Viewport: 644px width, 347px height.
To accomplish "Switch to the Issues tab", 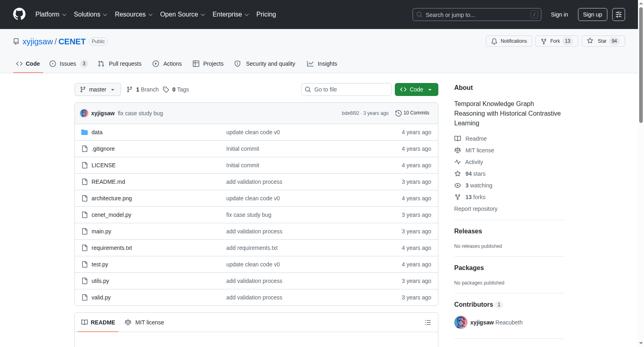I will point(68,64).
